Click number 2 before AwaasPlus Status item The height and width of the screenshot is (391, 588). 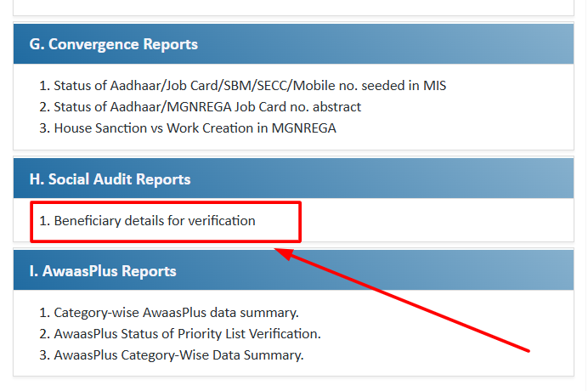(x=43, y=334)
